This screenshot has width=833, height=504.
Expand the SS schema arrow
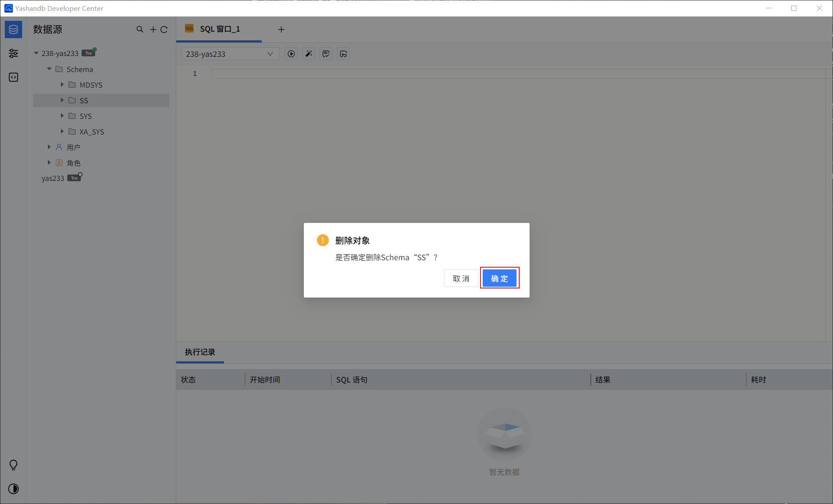click(62, 100)
